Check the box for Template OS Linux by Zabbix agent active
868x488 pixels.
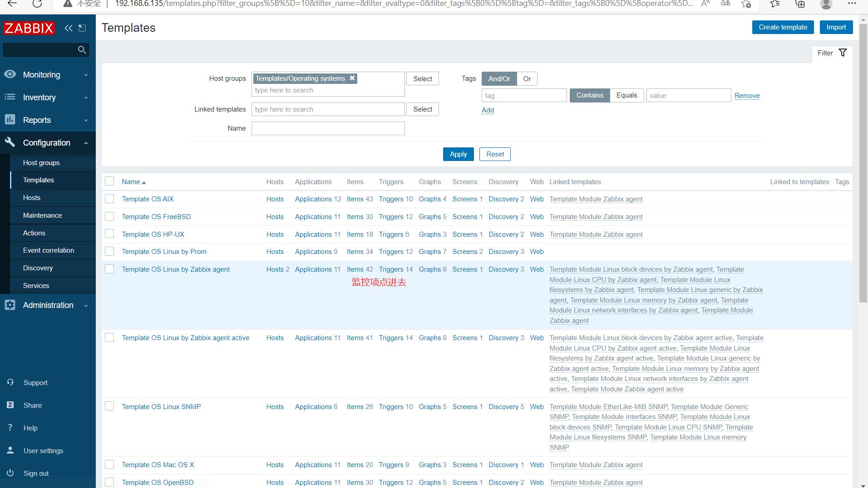click(109, 337)
